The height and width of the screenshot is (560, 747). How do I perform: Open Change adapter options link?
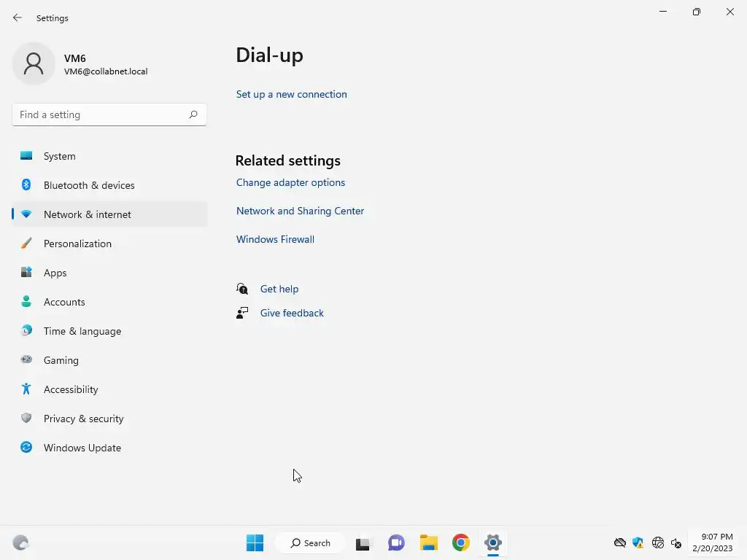tap(290, 182)
